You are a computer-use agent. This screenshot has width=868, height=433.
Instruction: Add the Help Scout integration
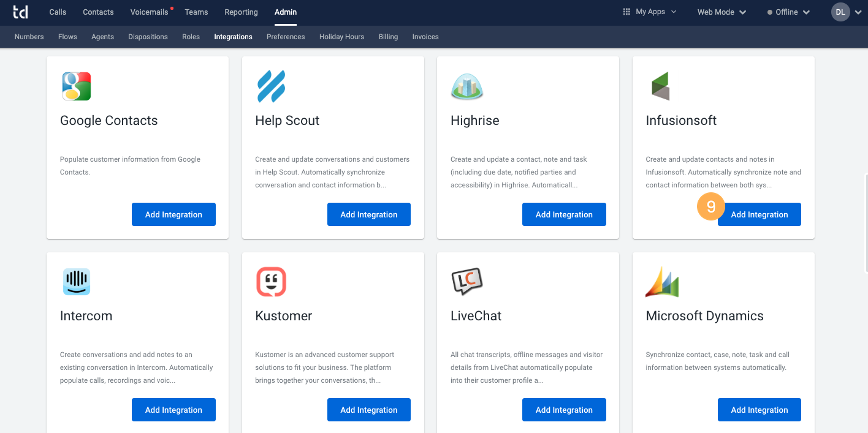click(x=368, y=214)
